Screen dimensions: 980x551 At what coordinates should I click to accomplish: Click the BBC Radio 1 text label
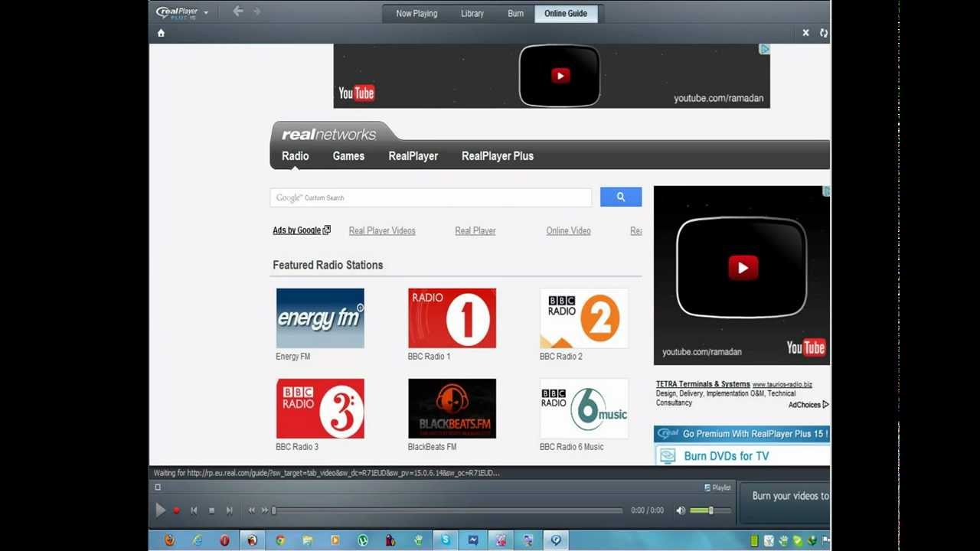pyautogui.click(x=429, y=357)
